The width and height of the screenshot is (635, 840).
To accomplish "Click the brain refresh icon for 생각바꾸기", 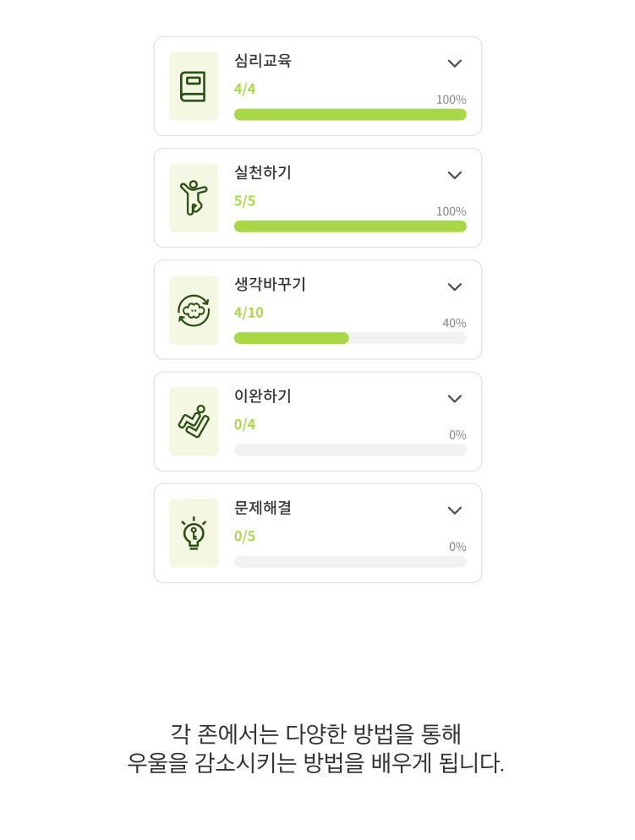I will click(194, 310).
